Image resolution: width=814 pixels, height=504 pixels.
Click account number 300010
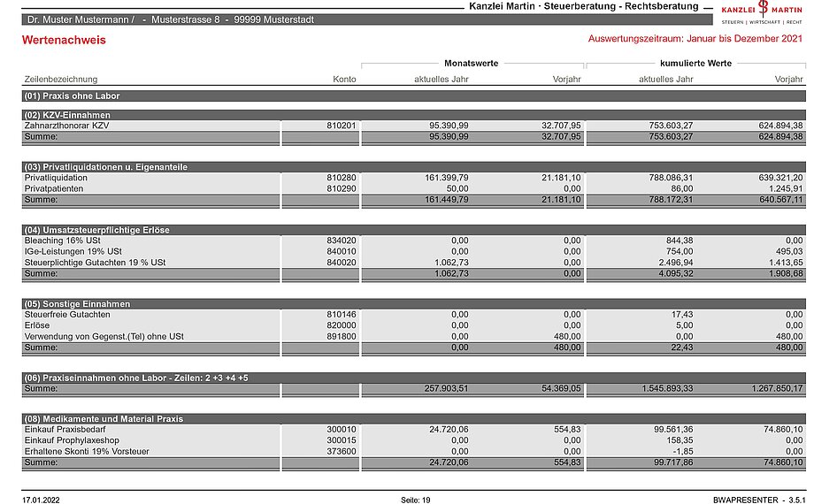341,430
